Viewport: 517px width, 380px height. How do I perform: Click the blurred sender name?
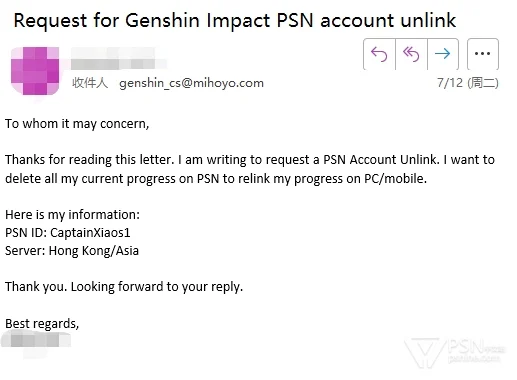pyautogui.click(x=118, y=58)
